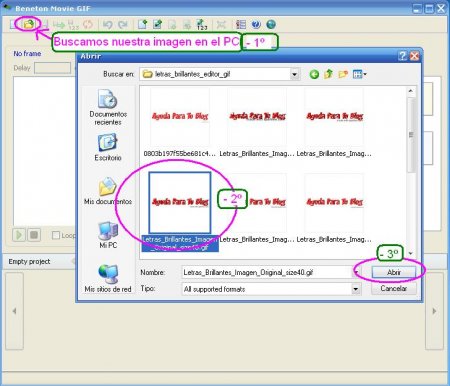Go up one folder level icon
This screenshot has width=450, height=386.
328,74
